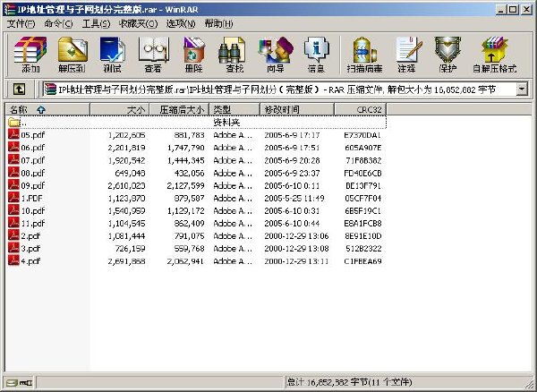537x392 pixels.
Task: Open the 命令(C) menu
Action: [58, 23]
